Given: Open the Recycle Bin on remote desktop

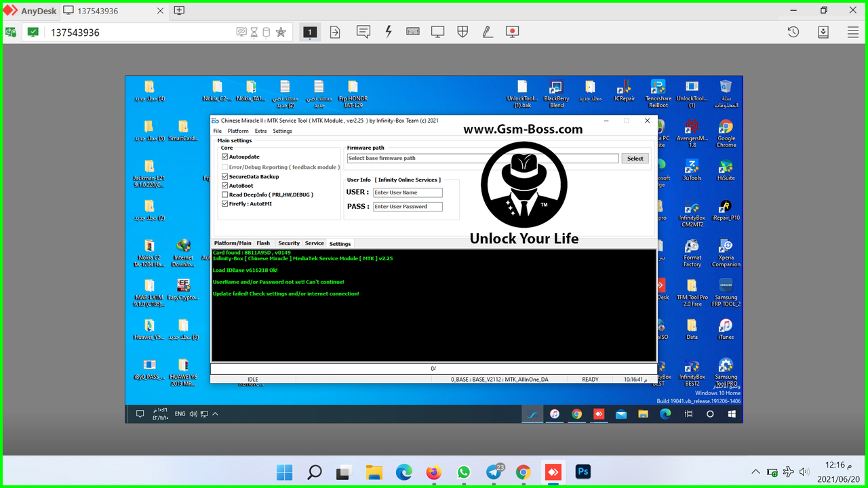Looking at the screenshot, I should coord(726,94).
